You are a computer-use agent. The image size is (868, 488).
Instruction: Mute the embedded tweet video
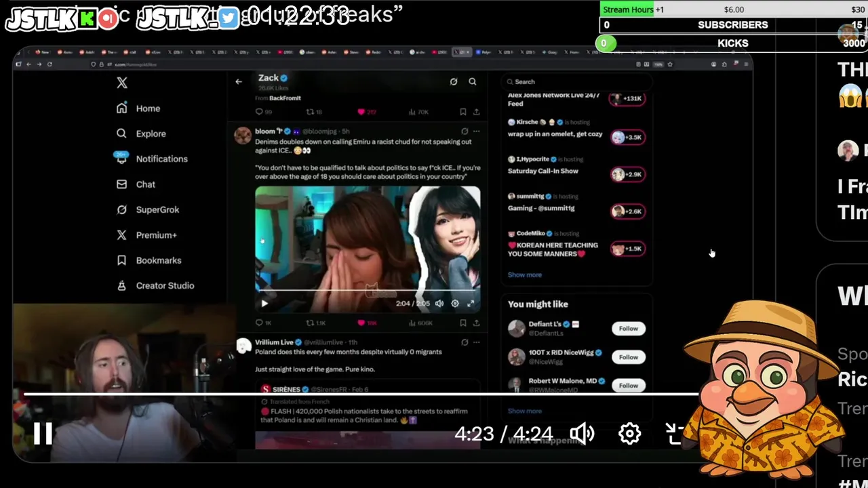pos(439,304)
